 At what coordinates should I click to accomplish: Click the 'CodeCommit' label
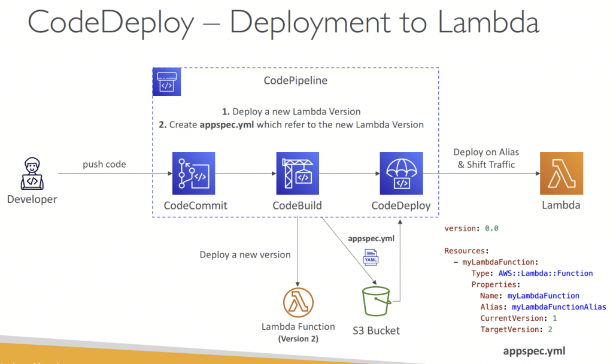click(196, 206)
